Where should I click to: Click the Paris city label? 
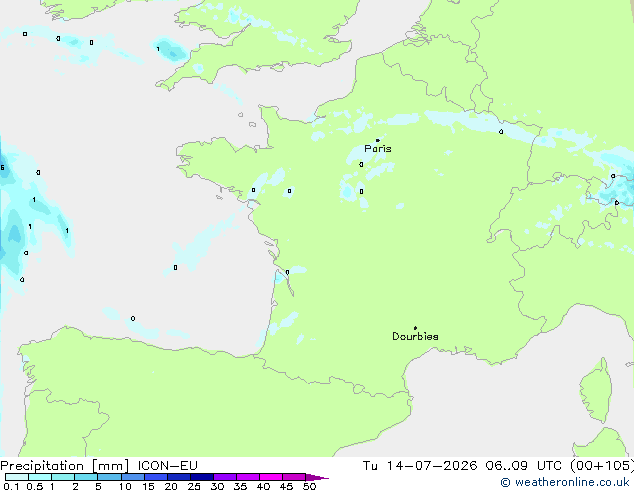[378, 148]
